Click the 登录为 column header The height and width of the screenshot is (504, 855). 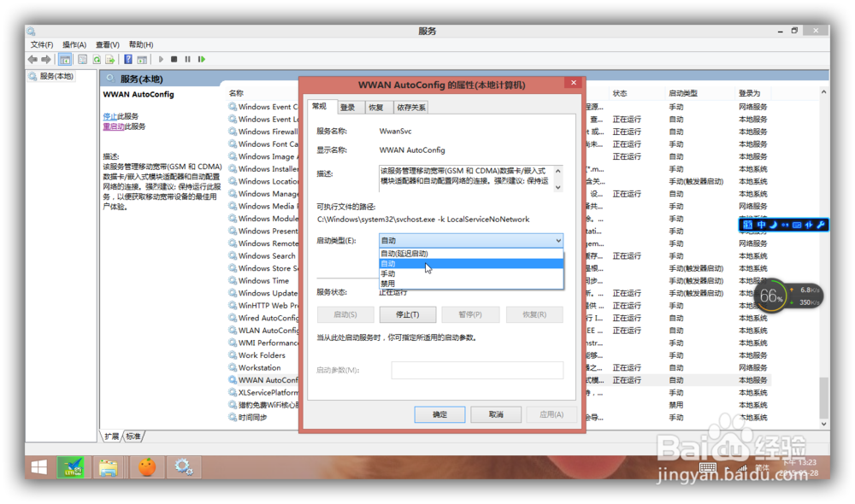(x=749, y=93)
